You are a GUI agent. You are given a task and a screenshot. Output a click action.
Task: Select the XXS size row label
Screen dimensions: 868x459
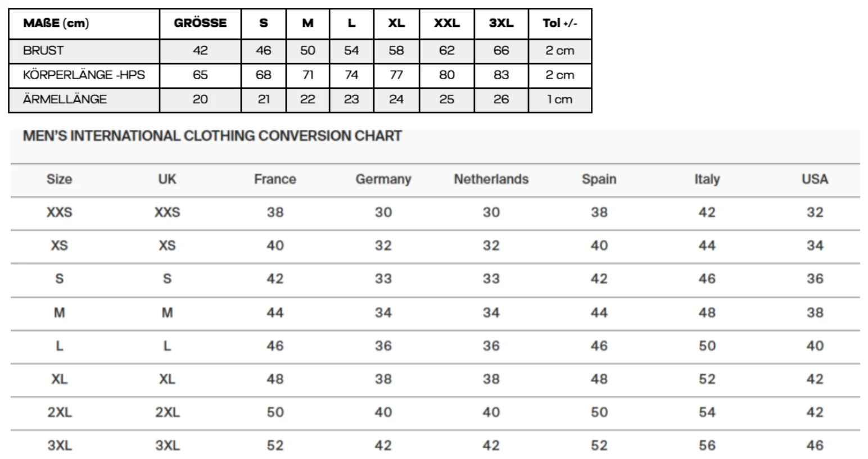(x=59, y=212)
